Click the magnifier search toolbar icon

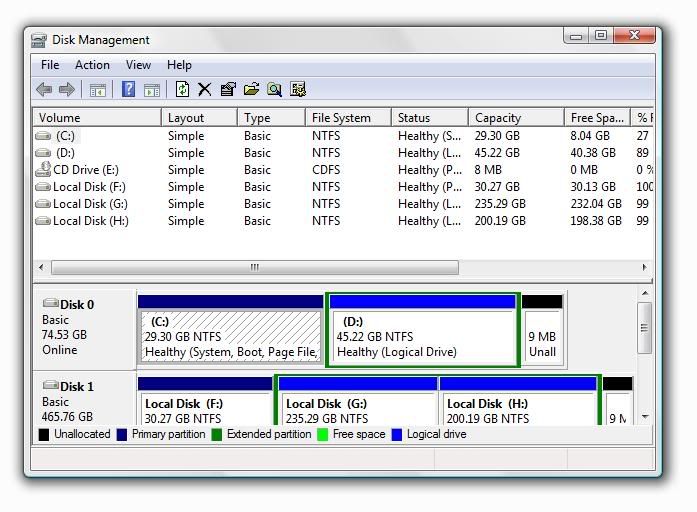(274, 90)
